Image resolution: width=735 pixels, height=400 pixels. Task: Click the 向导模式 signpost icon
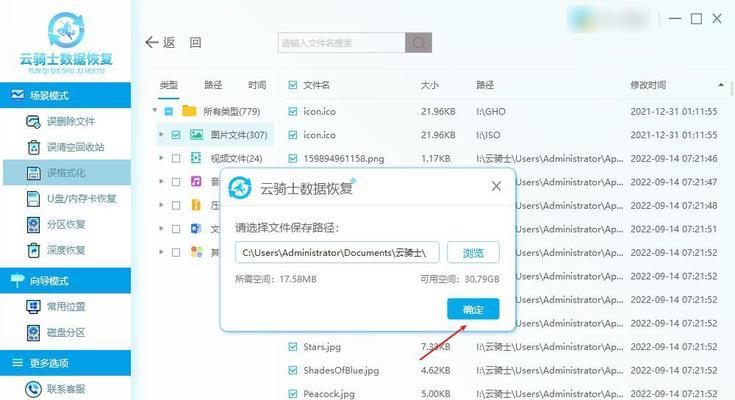click(x=17, y=280)
